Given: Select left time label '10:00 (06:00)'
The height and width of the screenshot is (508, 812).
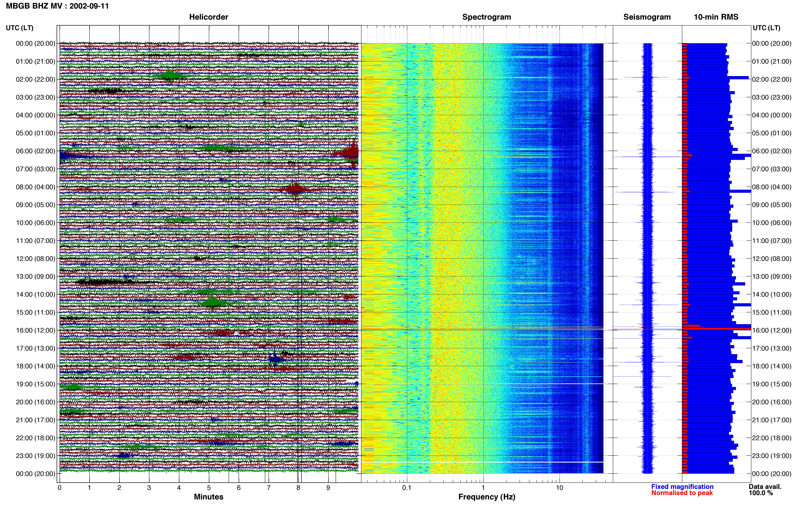Looking at the screenshot, I should pos(36,223).
